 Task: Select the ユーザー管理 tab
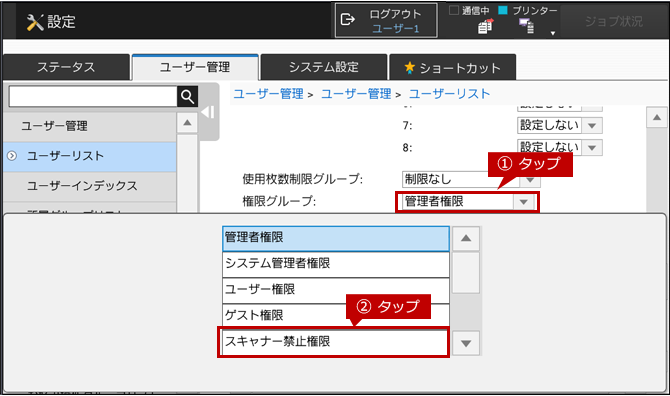(x=195, y=67)
